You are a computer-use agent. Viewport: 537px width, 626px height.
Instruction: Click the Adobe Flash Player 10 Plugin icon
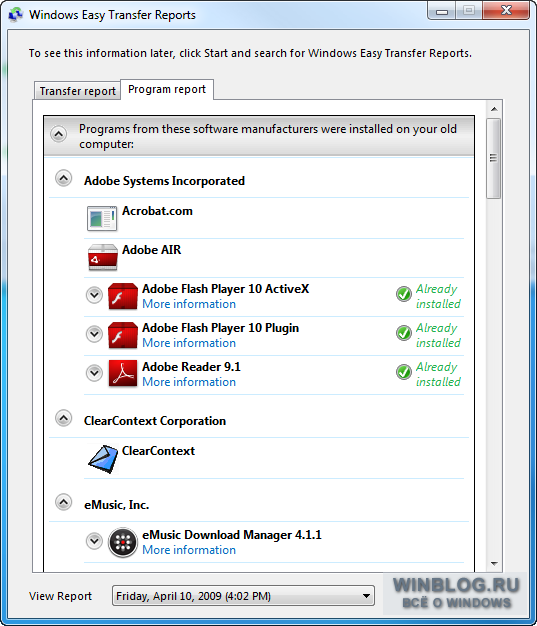(123, 335)
